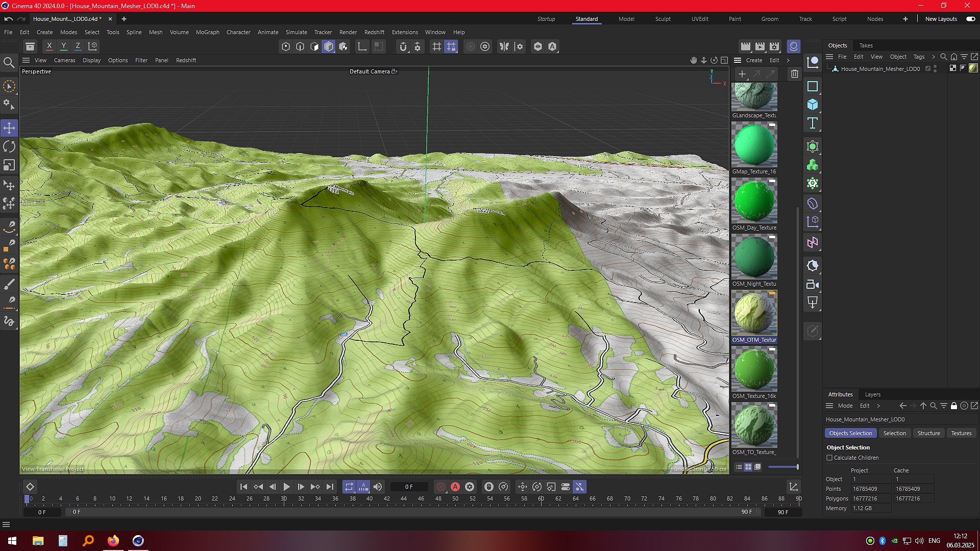Image resolution: width=980 pixels, height=551 pixels.
Task: Open Attribute Manager hamburger menu
Action: click(x=829, y=406)
